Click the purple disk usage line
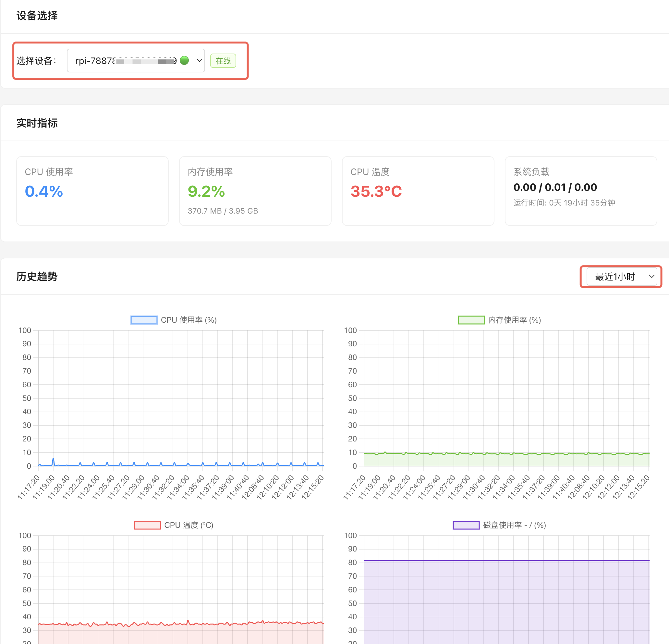Screen dimensions: 669x644 [506, 560]
